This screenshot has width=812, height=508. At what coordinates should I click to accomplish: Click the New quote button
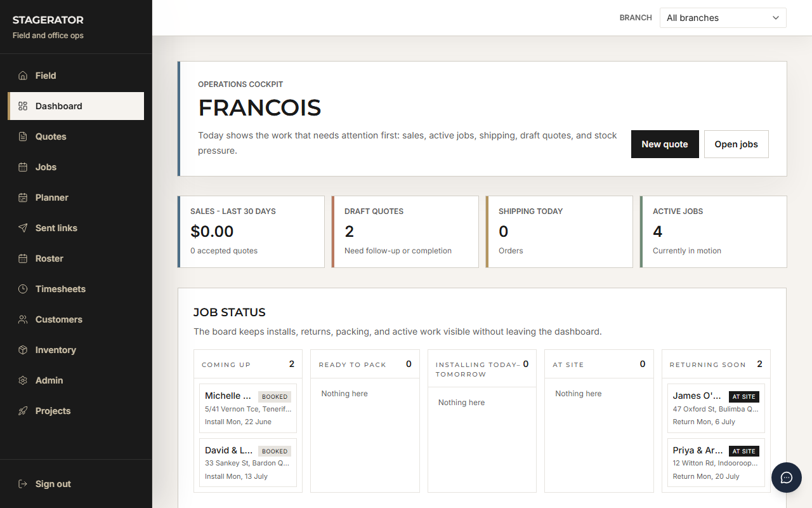click(x=665, y=144)
